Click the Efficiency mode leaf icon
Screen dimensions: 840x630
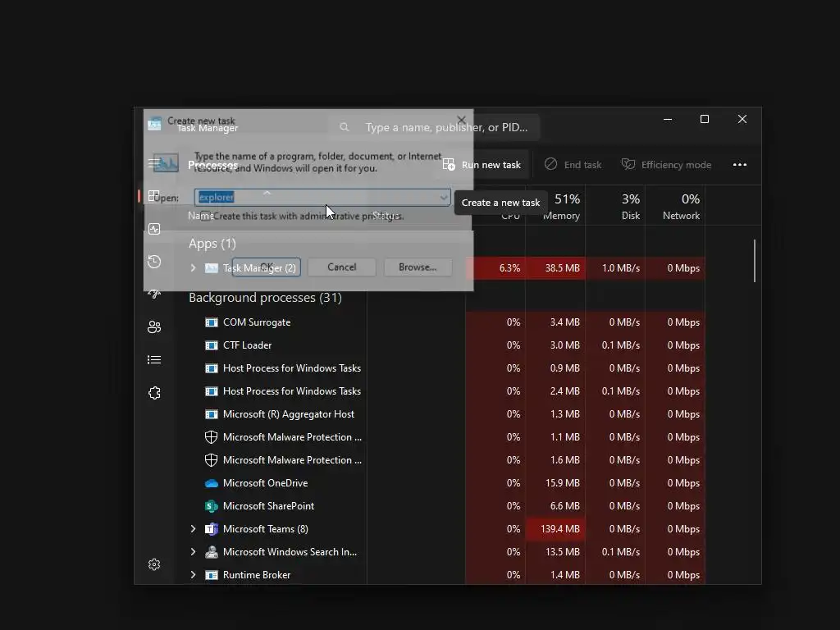pos(628,164)
